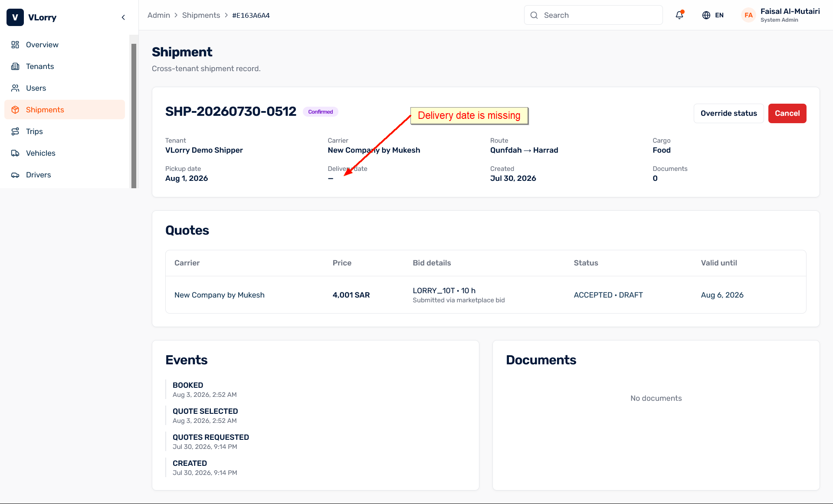Open the Drivers menu item
The width and height of the screenshot is (833, 504).
pos(65,175)
